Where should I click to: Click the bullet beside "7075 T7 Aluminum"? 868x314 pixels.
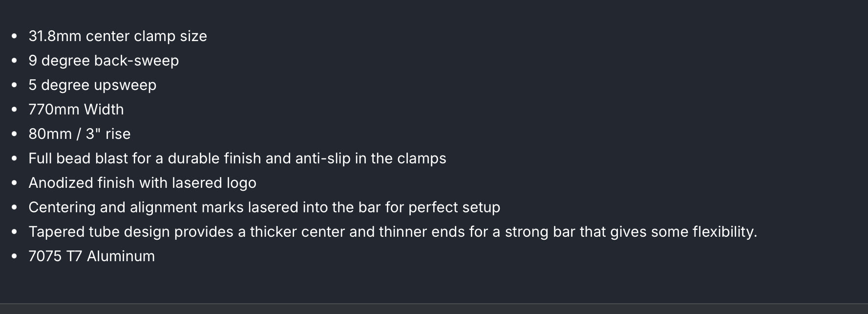tap(14, 256)
